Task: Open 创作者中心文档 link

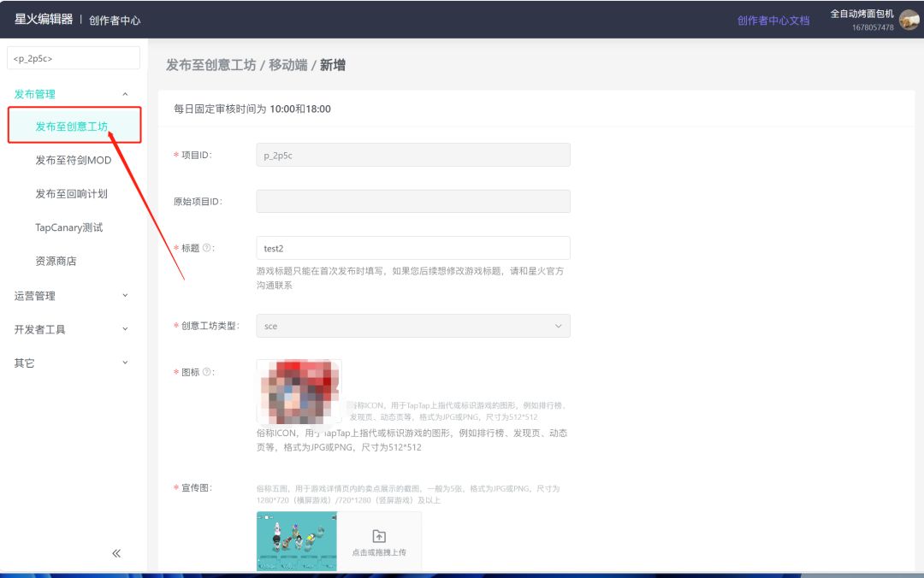Action: (x=773, y=21)
